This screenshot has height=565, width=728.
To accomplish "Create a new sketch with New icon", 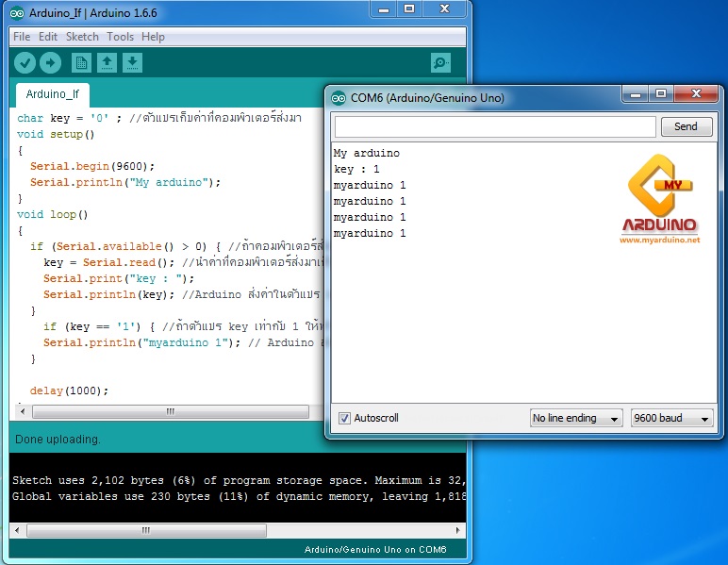I will click(82, 63).
